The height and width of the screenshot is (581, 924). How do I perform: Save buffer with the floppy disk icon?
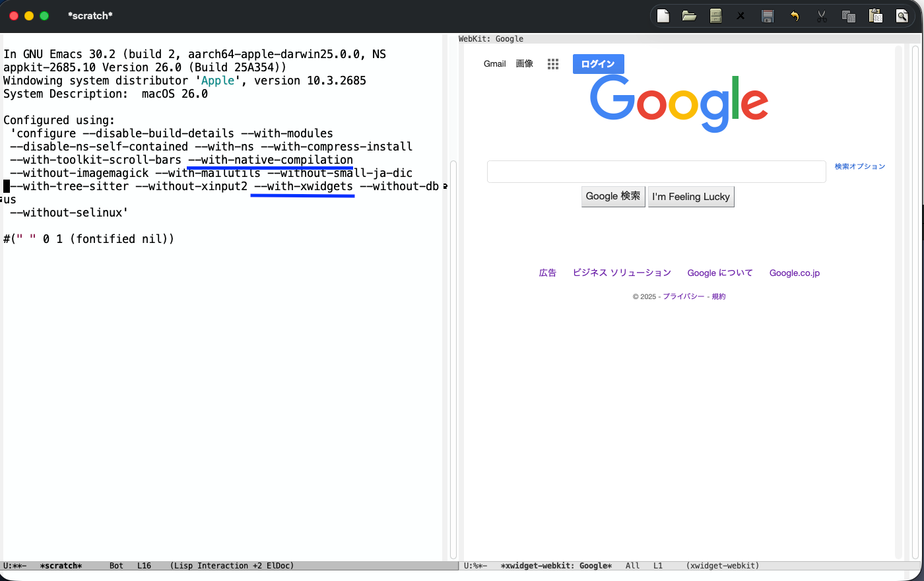click(x=768, y=16)
